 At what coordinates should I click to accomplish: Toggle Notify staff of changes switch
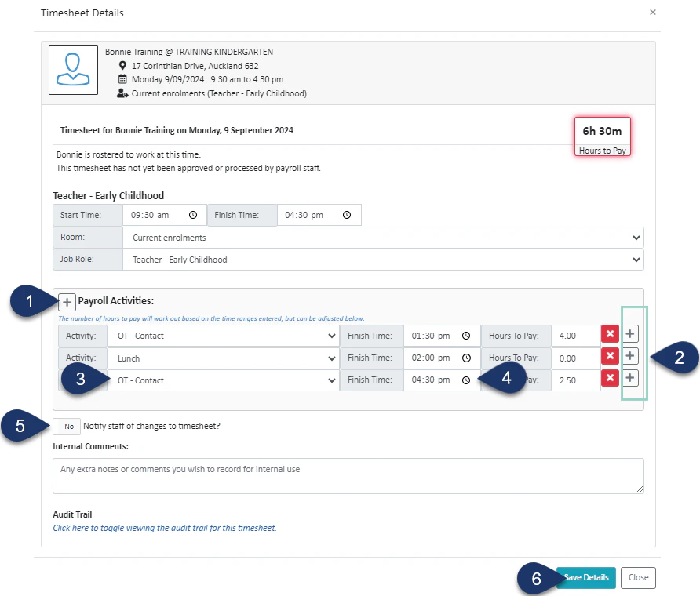click(x=67, y=427)
